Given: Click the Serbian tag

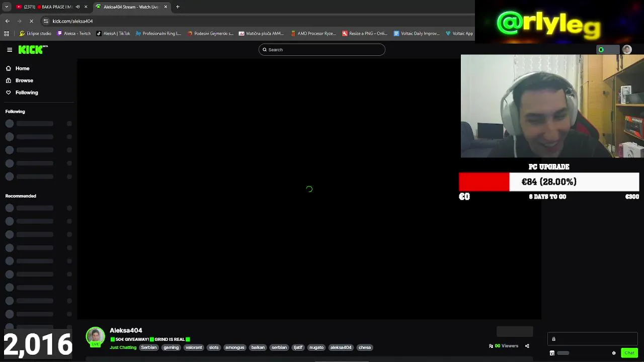Looking at the screenshot, I should click(148, 347).
